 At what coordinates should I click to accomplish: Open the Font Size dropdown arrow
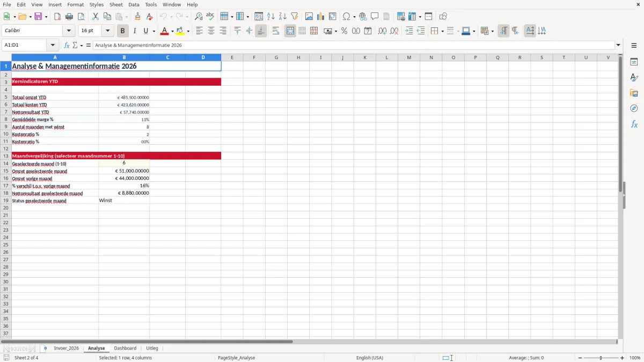pos(108,31)
